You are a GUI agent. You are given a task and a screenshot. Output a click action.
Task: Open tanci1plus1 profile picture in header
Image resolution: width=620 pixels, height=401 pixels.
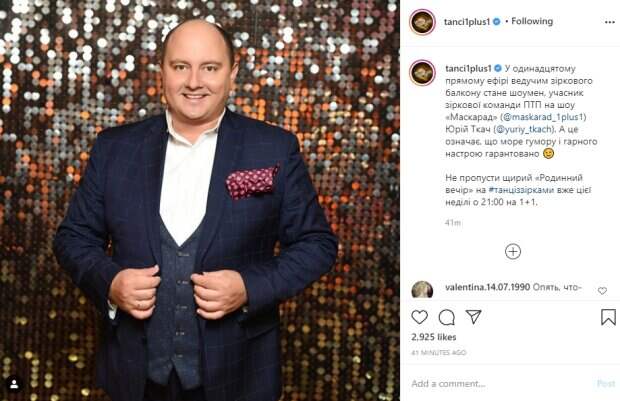coord(423,22)
